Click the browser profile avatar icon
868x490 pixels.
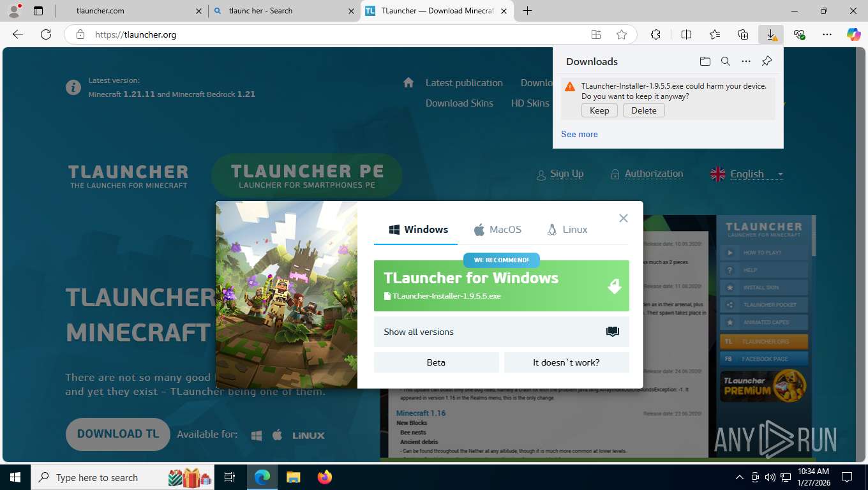[x=14, y=10]
